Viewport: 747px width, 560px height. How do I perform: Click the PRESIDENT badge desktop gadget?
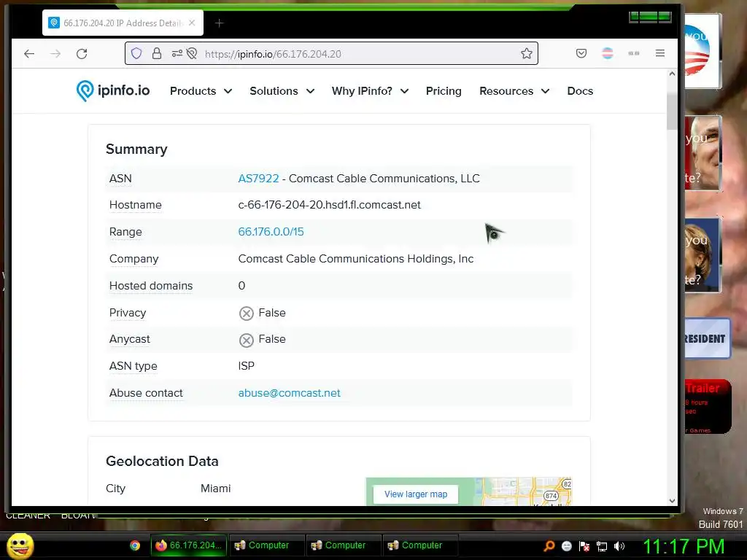click(x=707, y=338)
